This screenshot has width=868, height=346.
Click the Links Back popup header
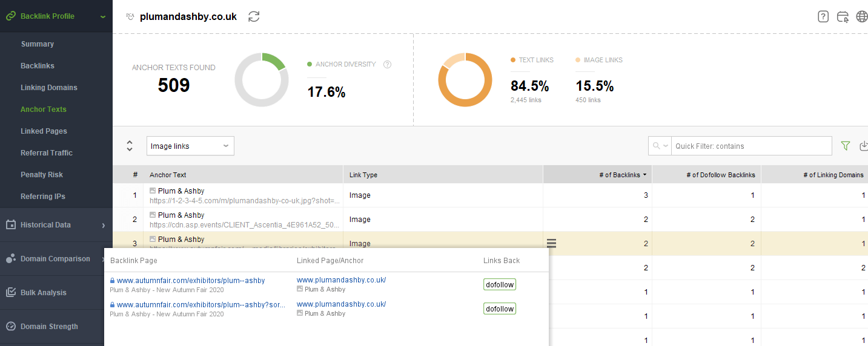click(502, 261)
